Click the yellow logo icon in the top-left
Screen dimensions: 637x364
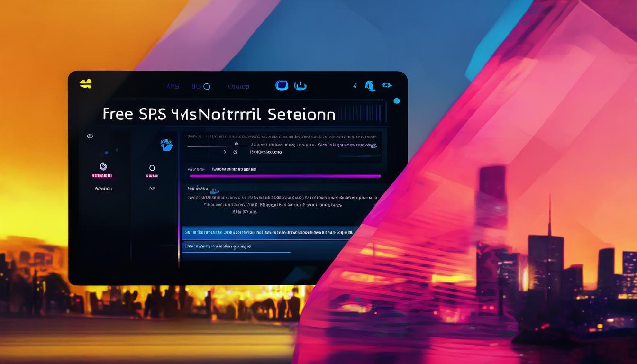tap(85, 84)
